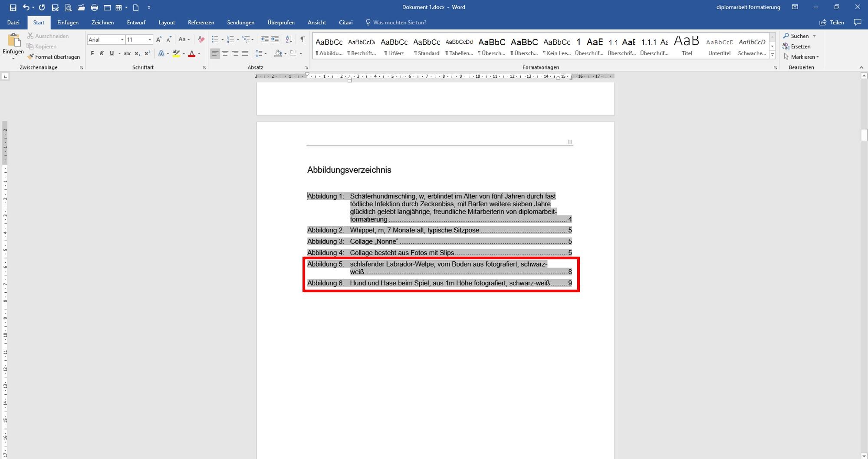
Task: Open the Citavi tab
Action: tap(345, 23)
